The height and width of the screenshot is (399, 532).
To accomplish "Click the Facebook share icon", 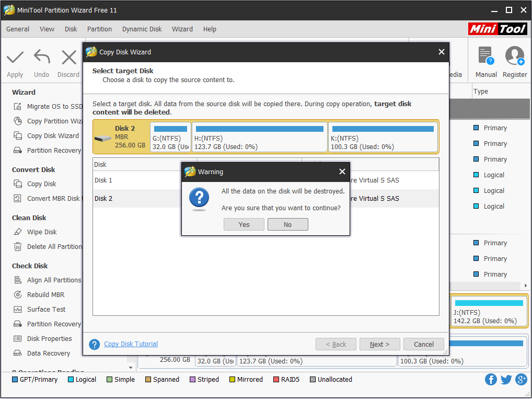I will tap(491, 379).
